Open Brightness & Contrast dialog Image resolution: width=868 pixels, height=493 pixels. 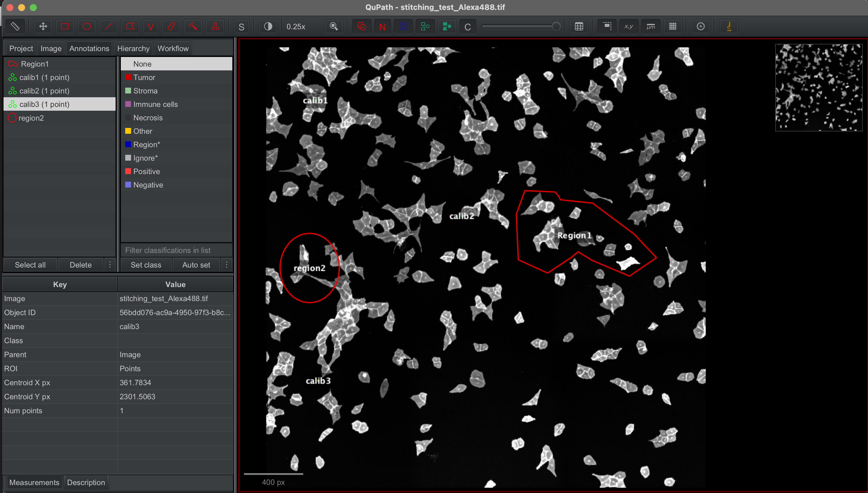(x=268, y=26)
